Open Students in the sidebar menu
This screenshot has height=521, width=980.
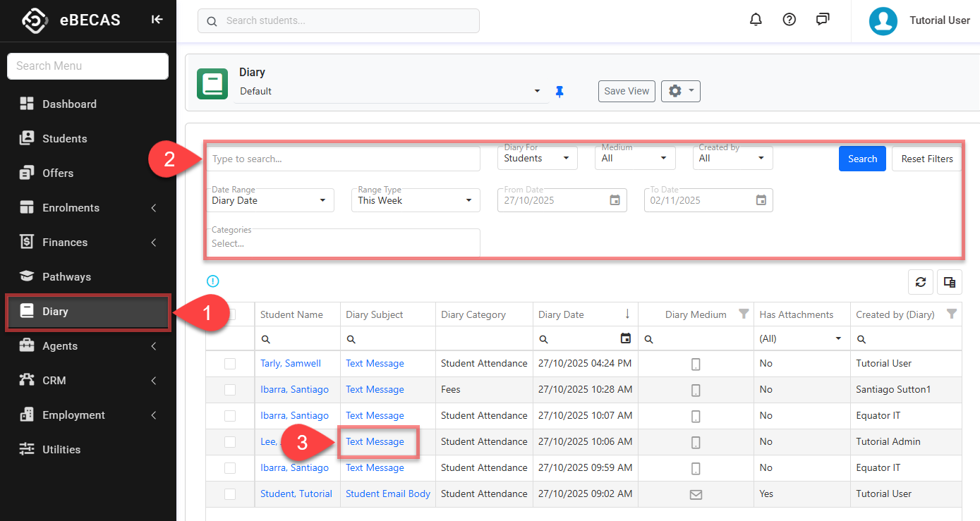click(x=64, y=139)
